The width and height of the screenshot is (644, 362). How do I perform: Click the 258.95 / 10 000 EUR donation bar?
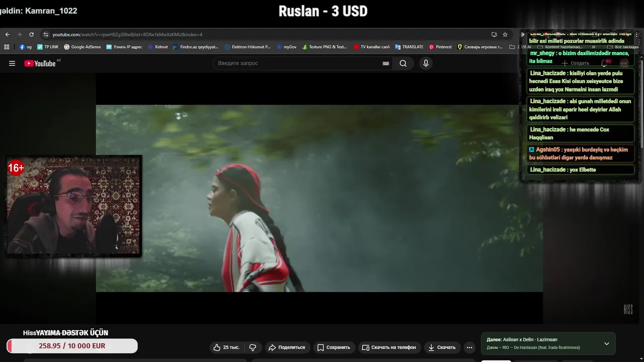click(72, 346)
